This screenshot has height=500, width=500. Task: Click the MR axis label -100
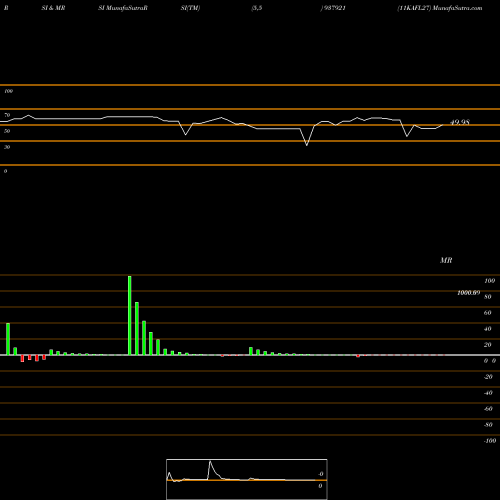[x=490, y=441]
